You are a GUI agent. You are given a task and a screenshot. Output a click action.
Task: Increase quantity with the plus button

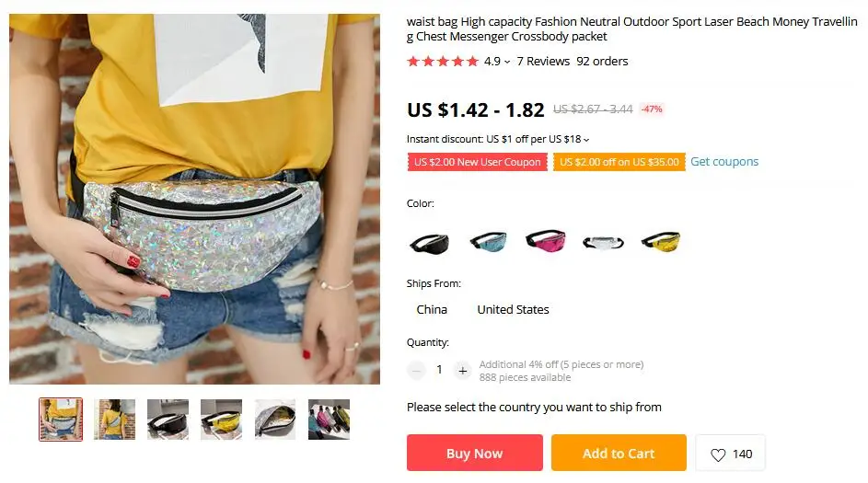tap(463, 370)
